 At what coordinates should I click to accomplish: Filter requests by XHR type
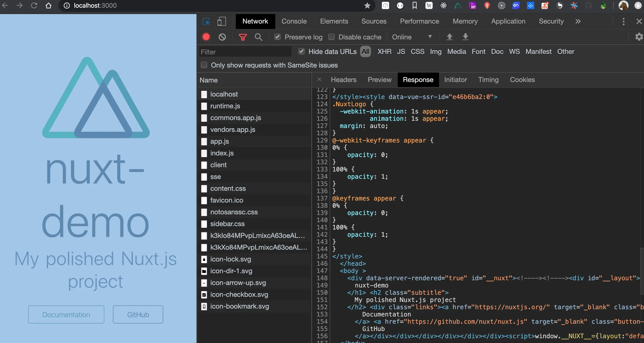384,51
